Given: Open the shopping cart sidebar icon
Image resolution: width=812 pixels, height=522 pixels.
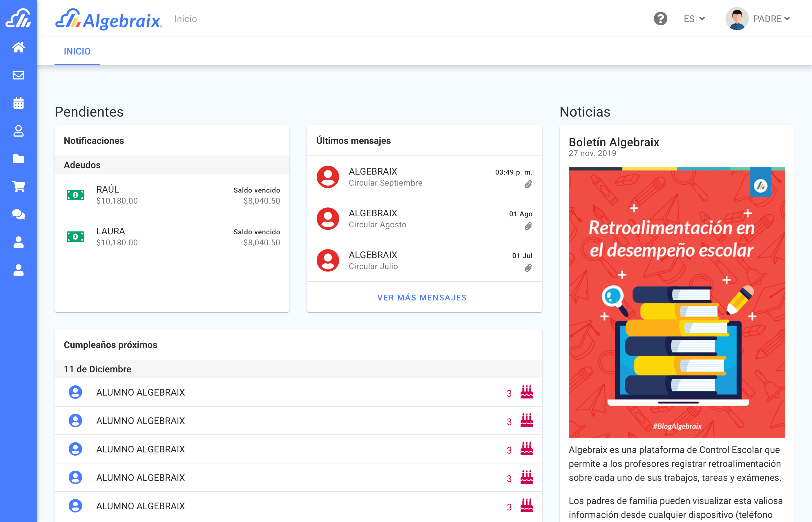Looking at the screenshot, I should pyautogui.click(x=18, y=186).
